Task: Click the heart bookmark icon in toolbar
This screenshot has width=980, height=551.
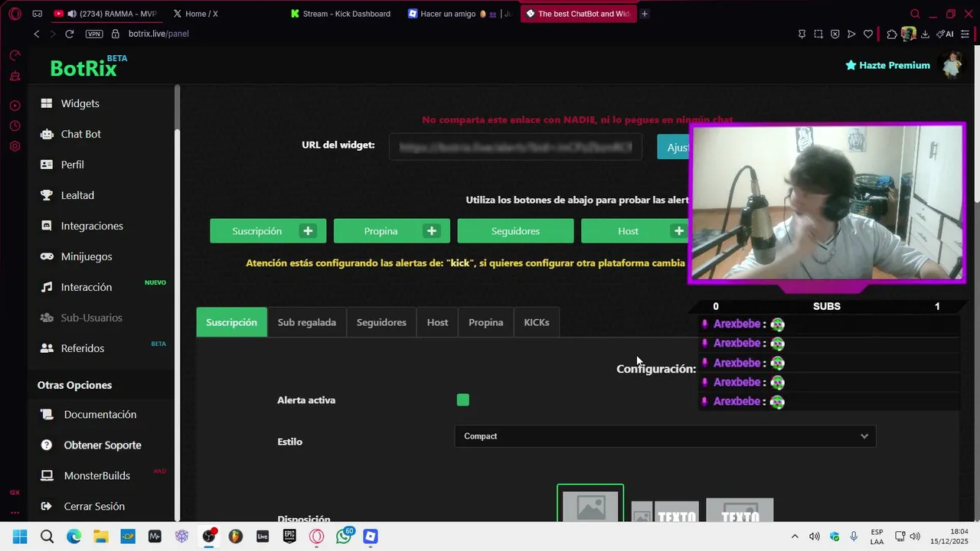Action: coord(867,34)
